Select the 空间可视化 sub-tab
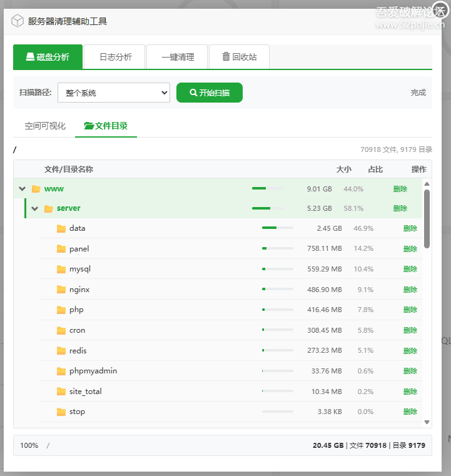The width and height of the screenshot is (451, 476). click(45, 126)
